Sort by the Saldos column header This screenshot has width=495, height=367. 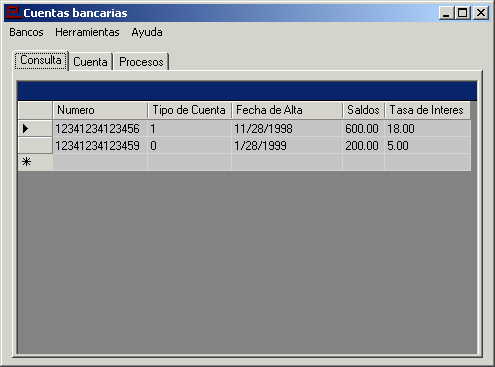pos(363,110)
